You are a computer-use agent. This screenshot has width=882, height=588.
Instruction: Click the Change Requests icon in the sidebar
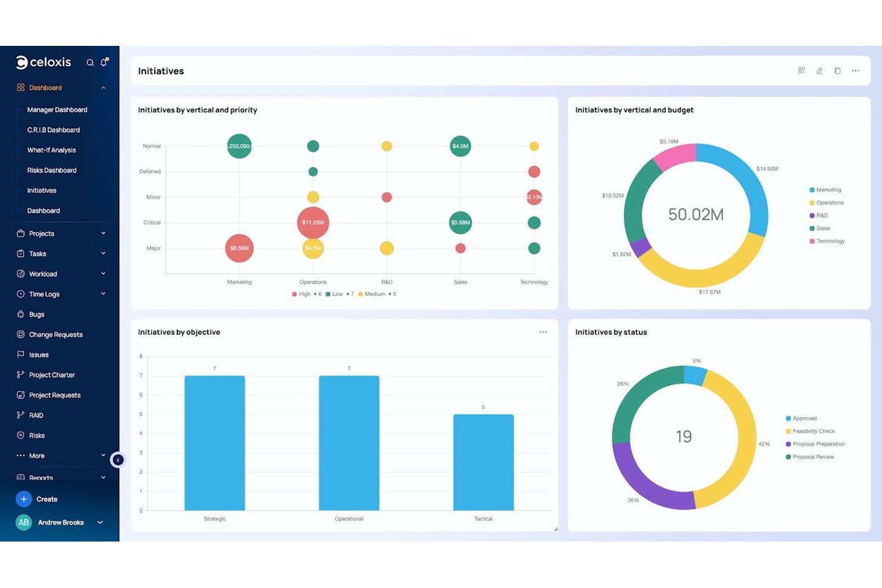coord(21,334)
